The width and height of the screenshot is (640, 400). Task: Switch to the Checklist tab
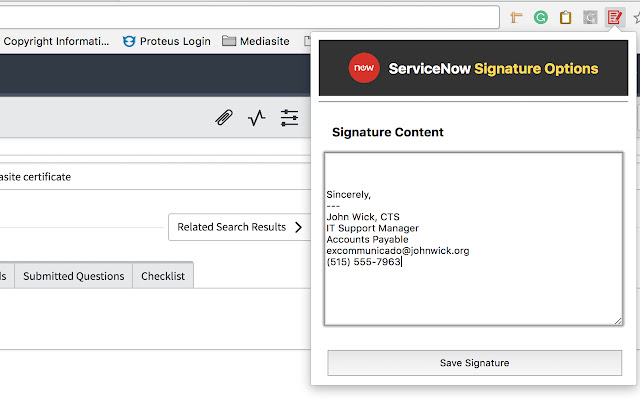click(163, 276)
